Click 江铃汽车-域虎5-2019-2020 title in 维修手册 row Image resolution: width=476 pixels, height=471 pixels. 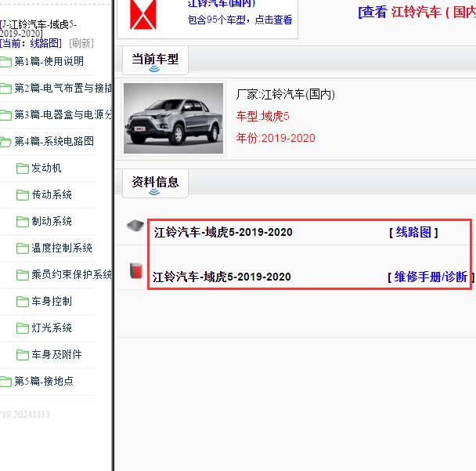tap(222, 277)
